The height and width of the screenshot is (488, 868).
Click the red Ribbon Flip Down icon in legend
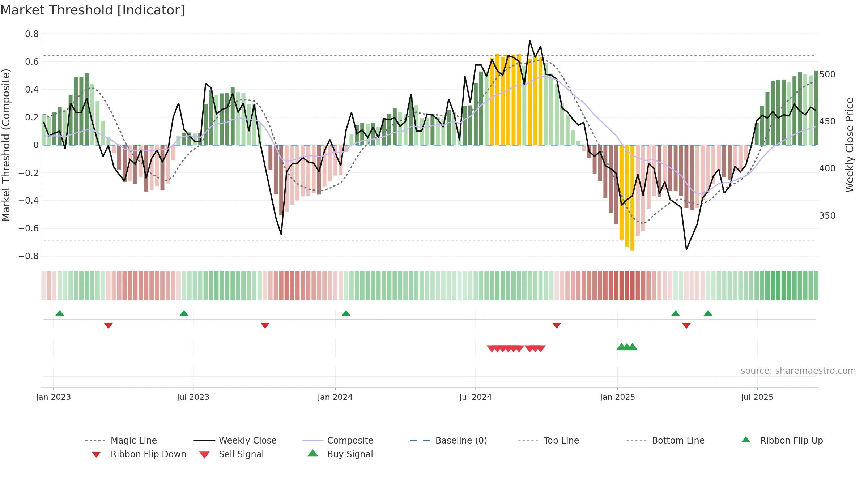(96, 455)
